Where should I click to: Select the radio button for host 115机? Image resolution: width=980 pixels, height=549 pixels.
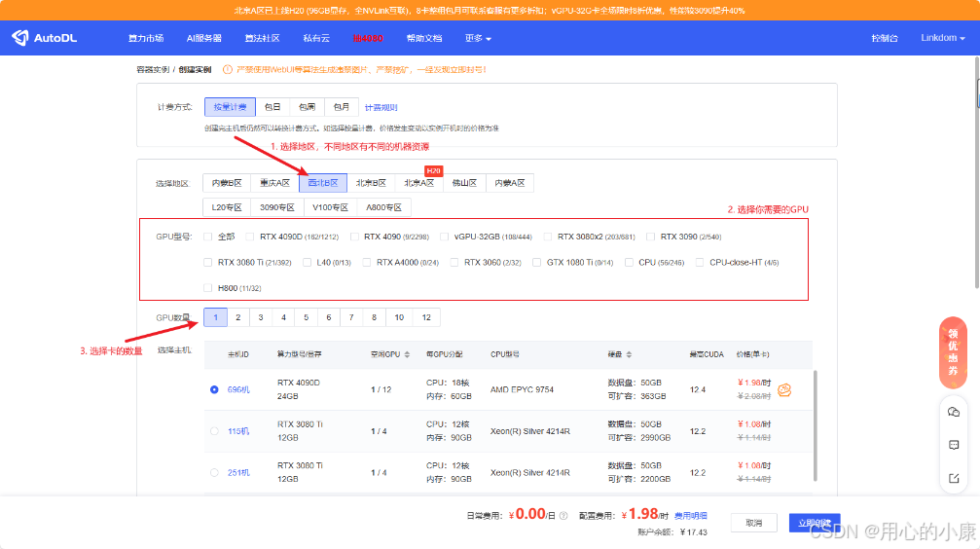214,431
